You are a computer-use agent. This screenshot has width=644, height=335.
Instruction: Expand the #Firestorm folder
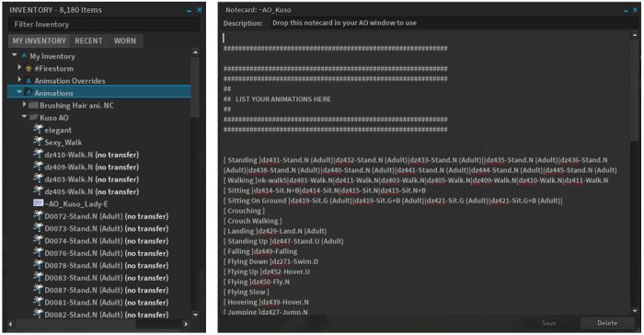[x=19, y=66]
